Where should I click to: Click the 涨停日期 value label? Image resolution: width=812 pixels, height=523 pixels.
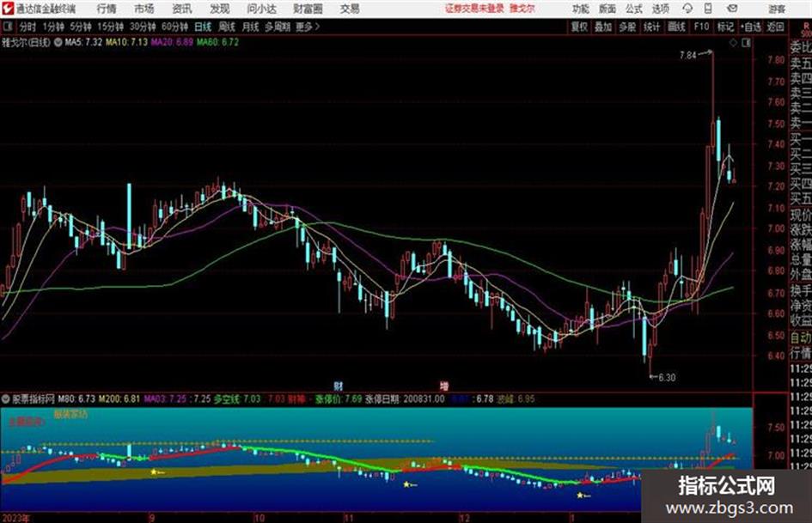405,399
